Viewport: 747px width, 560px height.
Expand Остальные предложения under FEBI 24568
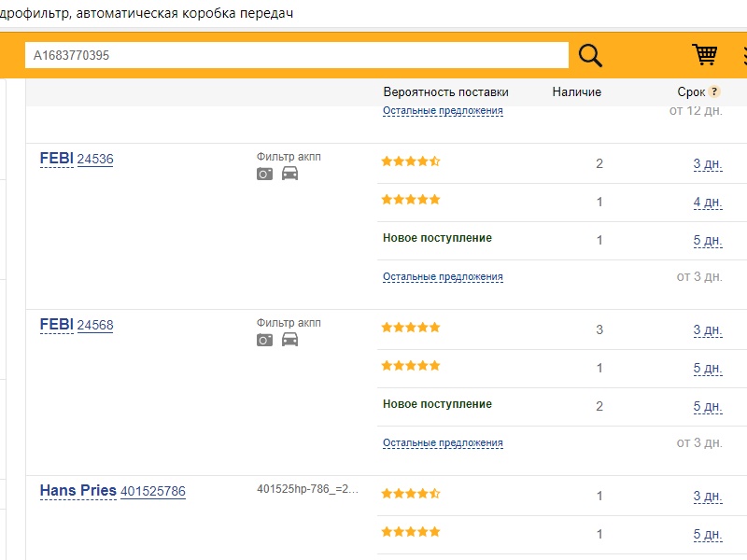pyautogui.click(x=443, y=443)
